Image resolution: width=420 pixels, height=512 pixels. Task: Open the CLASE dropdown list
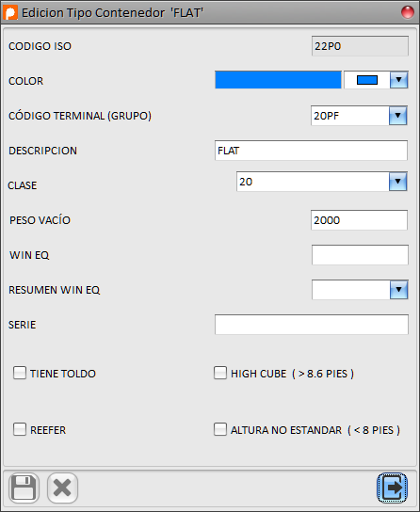(397, 182)
